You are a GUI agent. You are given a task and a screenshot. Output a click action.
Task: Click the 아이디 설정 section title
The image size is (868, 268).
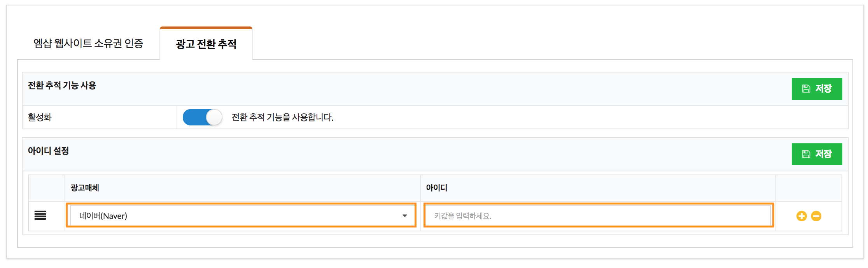[48, 151]
